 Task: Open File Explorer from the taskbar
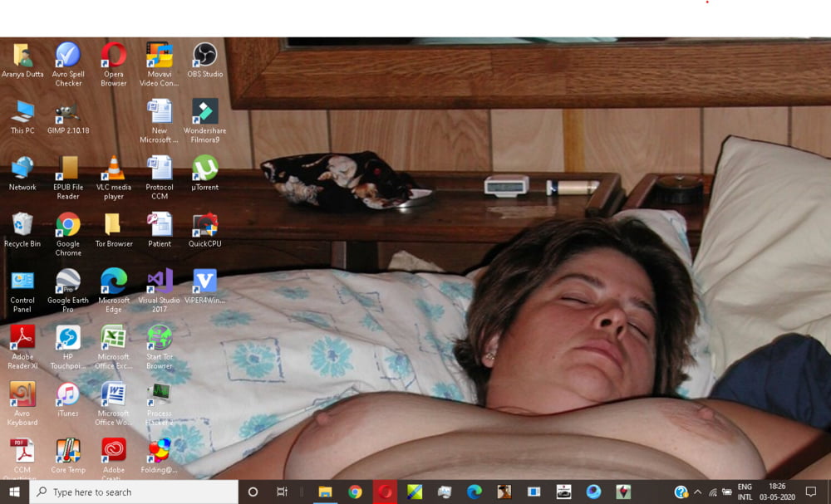coord(325,492)
